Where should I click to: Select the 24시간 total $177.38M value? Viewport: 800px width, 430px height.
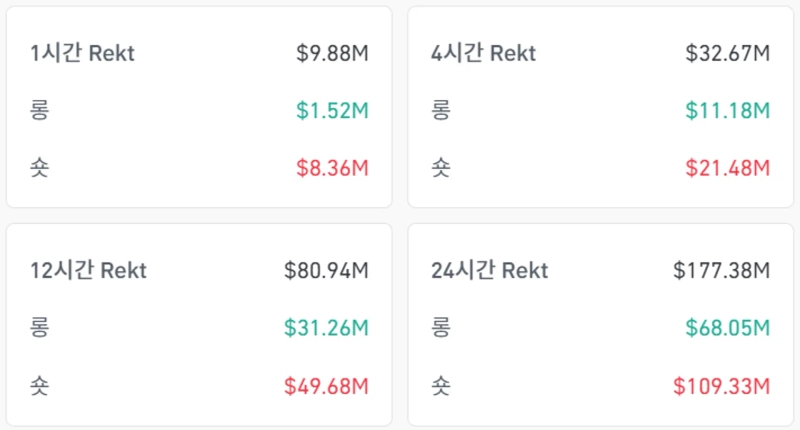721,270
